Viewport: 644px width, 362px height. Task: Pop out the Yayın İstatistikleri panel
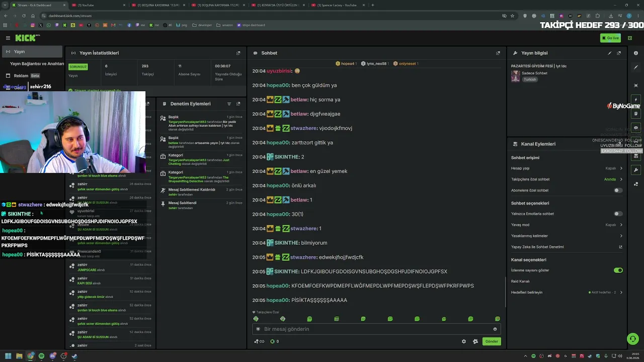click(238, 53)
